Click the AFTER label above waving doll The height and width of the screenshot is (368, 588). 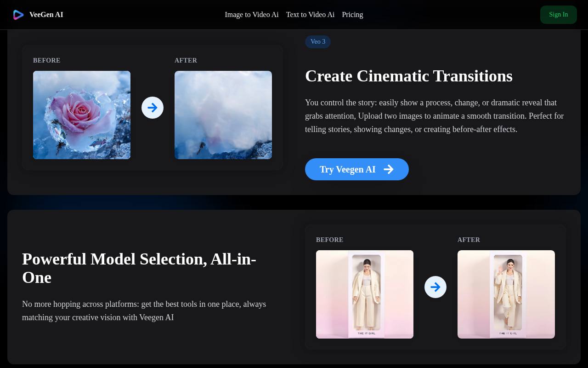[x=469, y=240]
